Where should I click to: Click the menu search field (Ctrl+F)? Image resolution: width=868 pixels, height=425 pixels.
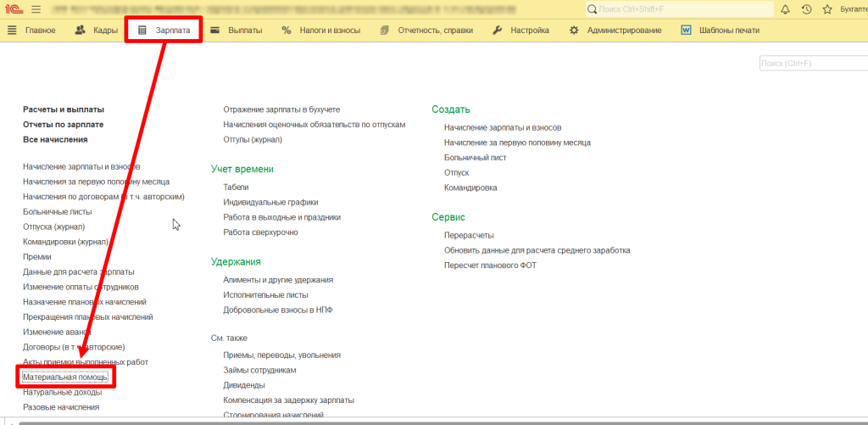click(x=812, y=64)
